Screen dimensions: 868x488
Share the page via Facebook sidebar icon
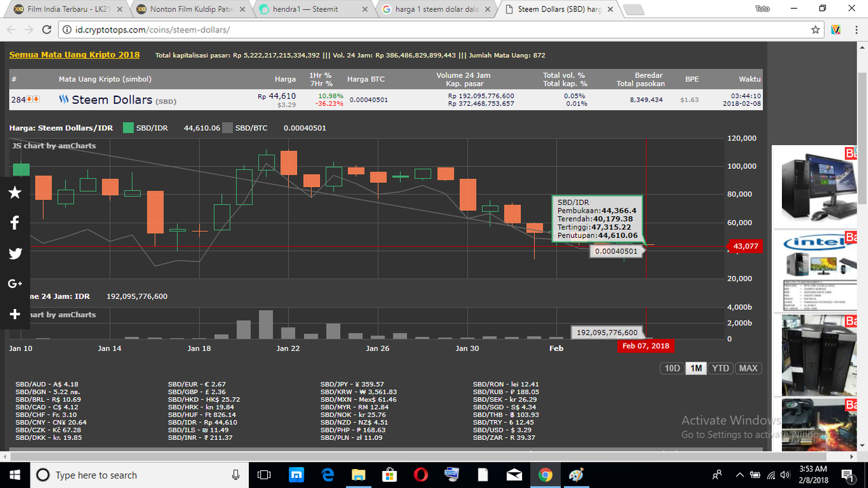(15, 223)
